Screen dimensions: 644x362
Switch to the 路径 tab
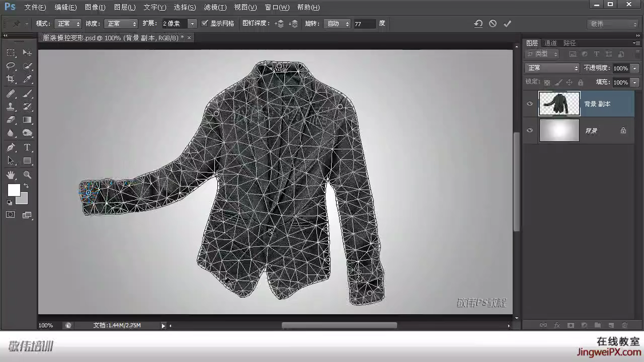(570, 43)
